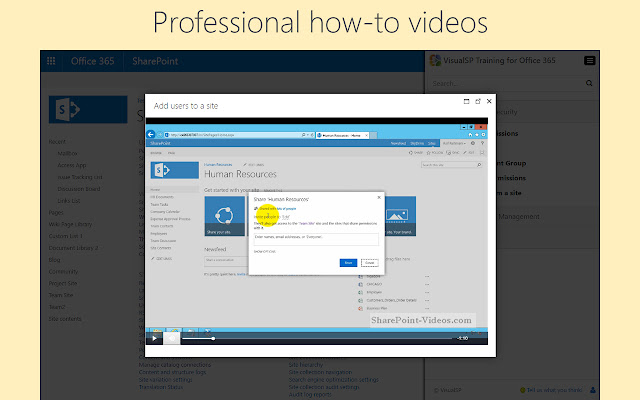The width and height of the screenshot is (640, 400).
Task: Open Document Library 2 in the left nav
Action: 73,248
